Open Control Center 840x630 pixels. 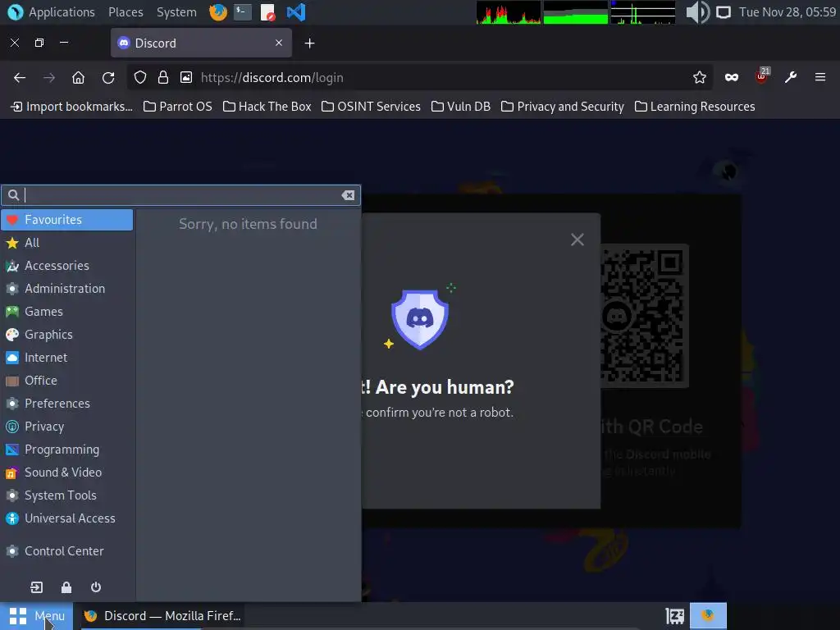[x=67, y=551]
